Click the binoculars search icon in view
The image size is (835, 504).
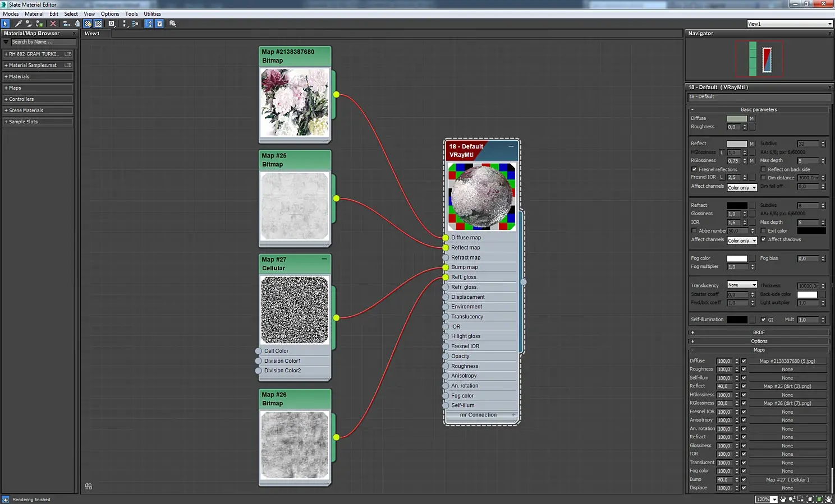click(88, 486)
